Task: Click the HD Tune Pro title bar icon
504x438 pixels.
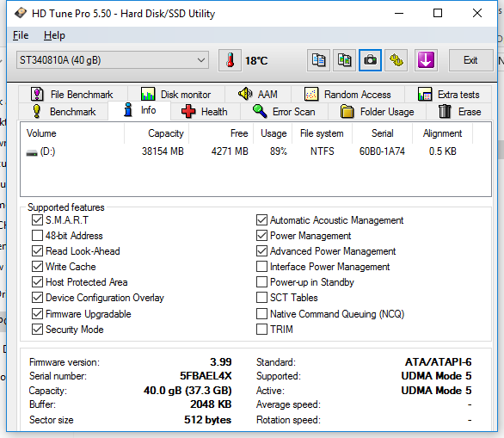Action: [21, 13]
